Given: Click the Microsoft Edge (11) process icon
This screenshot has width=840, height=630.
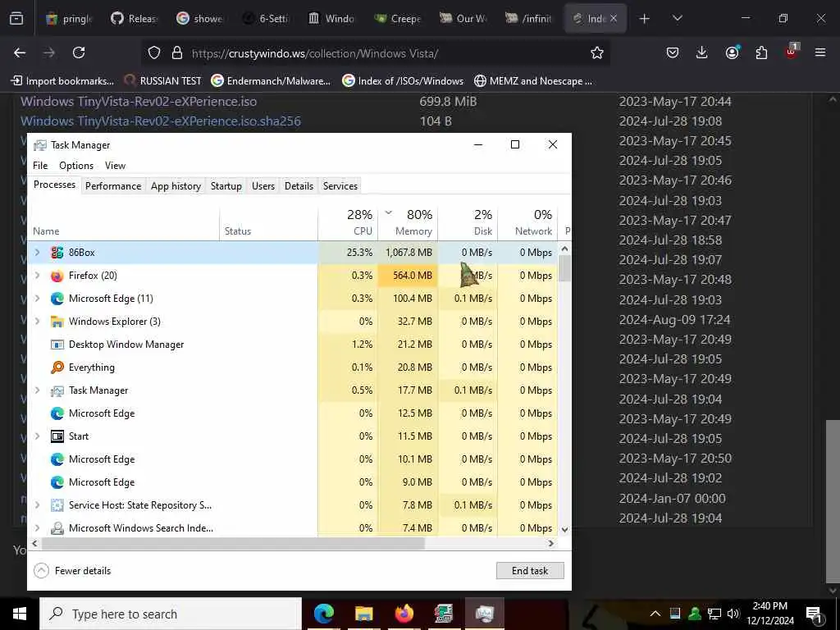Looking at the screenshot, I should pos(57,299).
